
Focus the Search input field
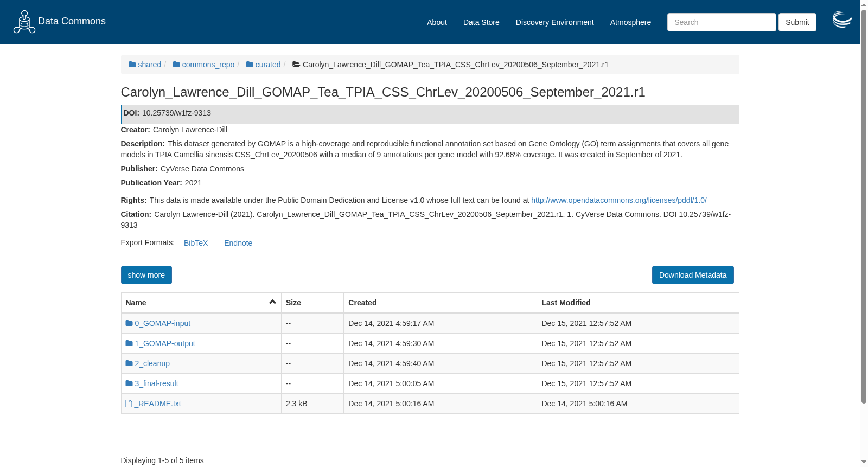(722, 22)
